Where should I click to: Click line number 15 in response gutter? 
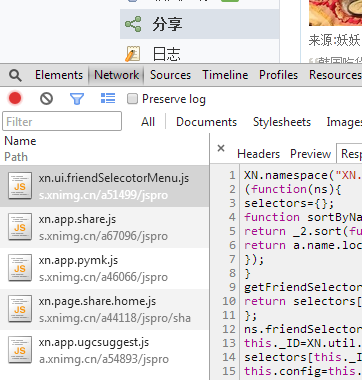click(x=229, y=371)
